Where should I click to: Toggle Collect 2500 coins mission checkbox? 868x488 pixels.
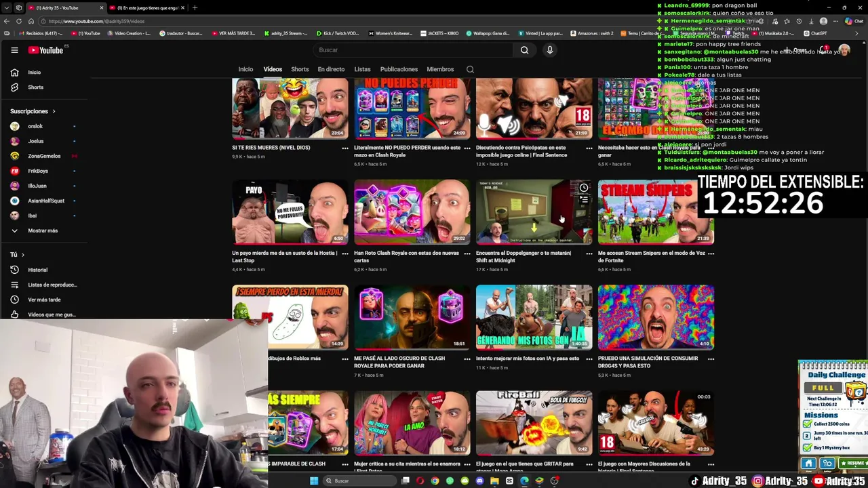(807, 424)
